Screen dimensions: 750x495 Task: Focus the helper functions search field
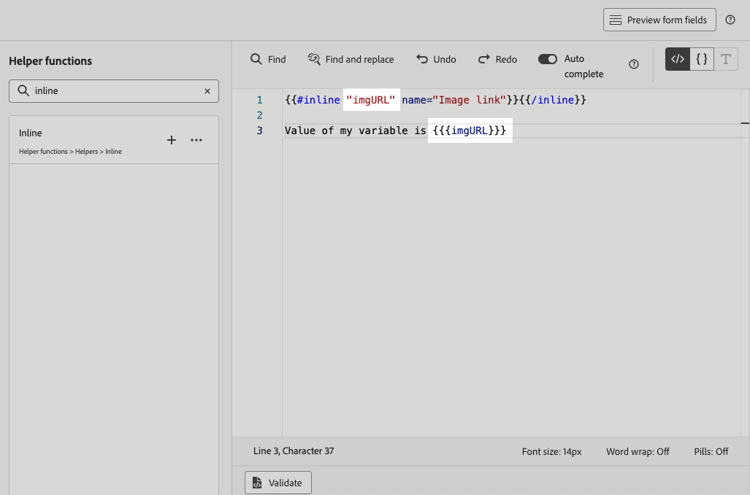(114, 91)
